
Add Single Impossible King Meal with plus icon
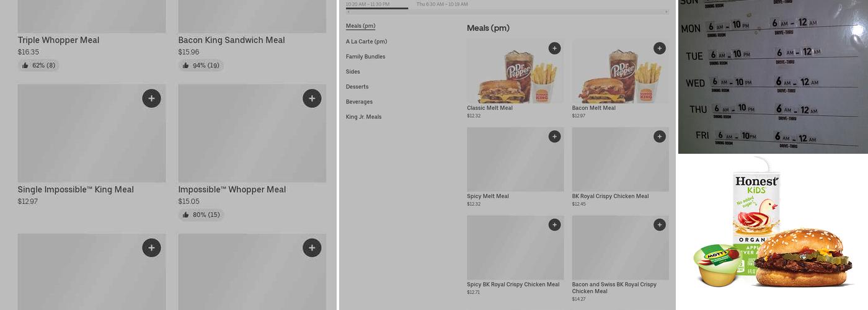click(x=151, y=99)
